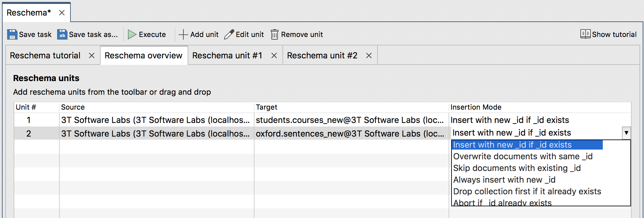The height and width of the screenshot is (218, 644).
Task: Add a new reschema unit with the plus icon
Action: (183, 34)
